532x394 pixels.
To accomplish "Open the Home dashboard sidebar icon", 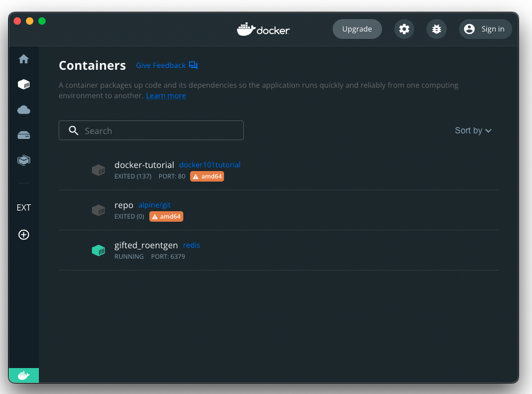I will (x=23, y=59).
